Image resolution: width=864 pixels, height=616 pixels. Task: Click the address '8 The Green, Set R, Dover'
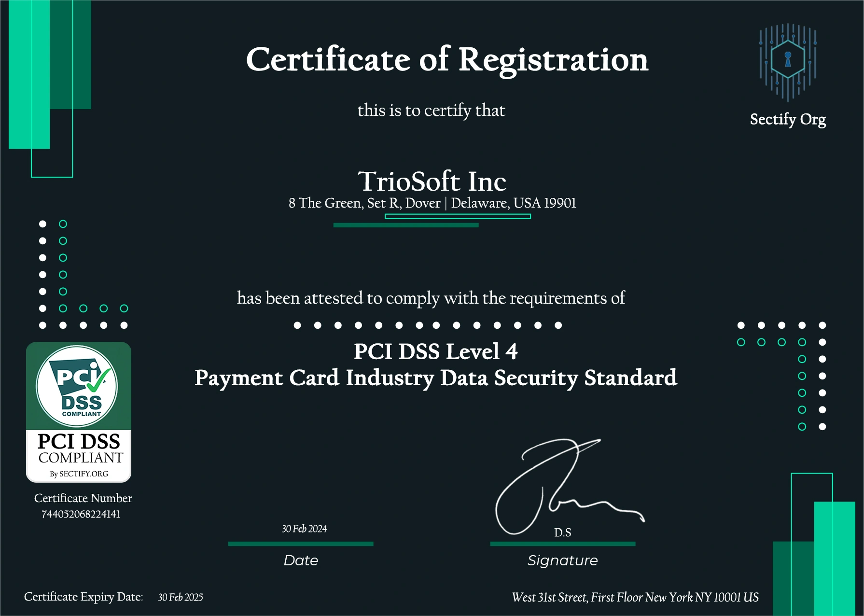coord(364,203)
